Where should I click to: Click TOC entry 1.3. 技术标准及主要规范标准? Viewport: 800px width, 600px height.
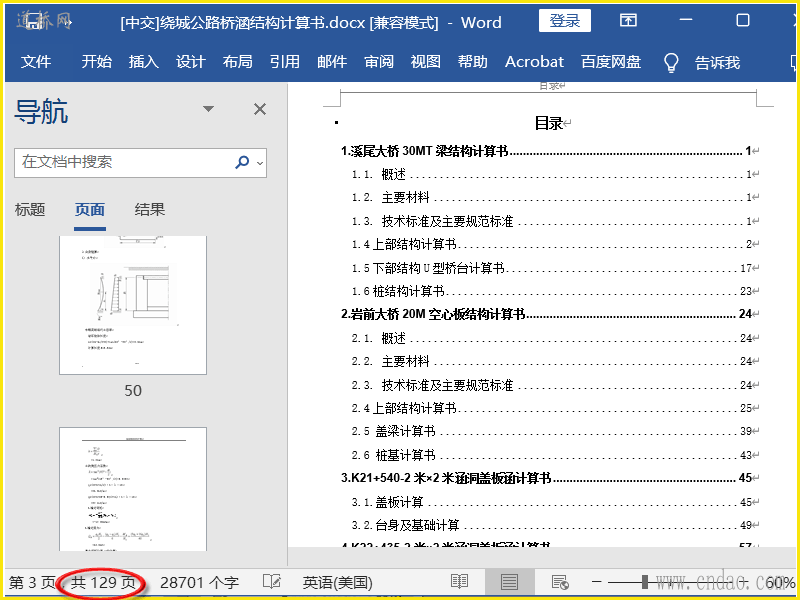click(x=550, y=221)
